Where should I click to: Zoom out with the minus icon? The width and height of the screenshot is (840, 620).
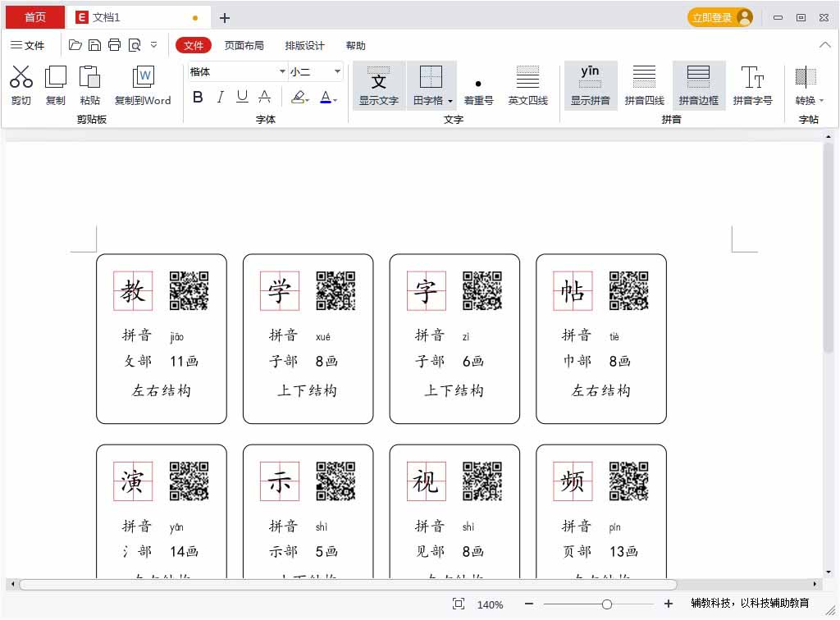tap(529, 604)
